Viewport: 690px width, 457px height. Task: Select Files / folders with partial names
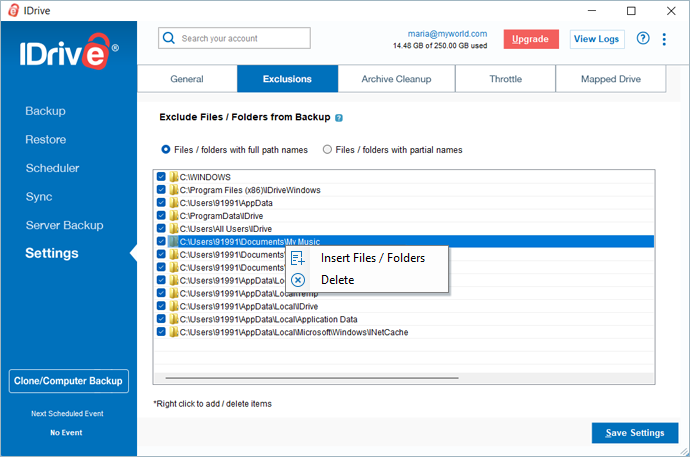[x=327, y=150]
